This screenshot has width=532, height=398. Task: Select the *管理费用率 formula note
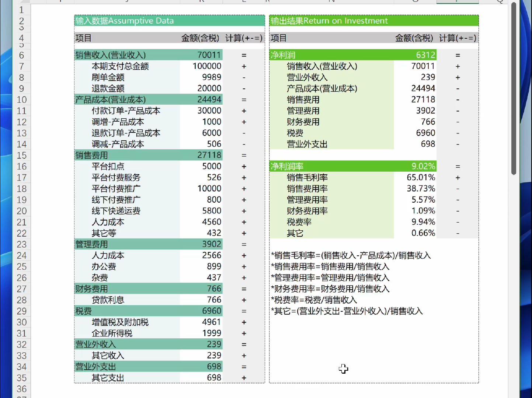(330, 277)
